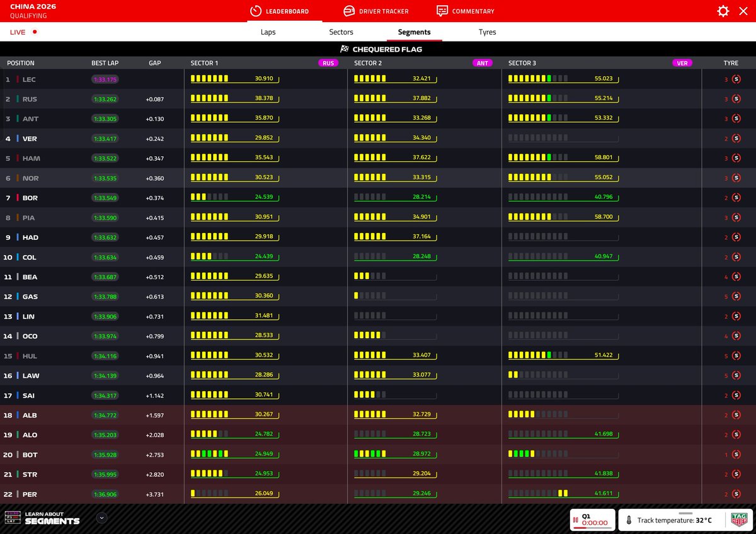Click the Driver Tracker helmet icon
The image size is (756, 534).
click(348, 11)
